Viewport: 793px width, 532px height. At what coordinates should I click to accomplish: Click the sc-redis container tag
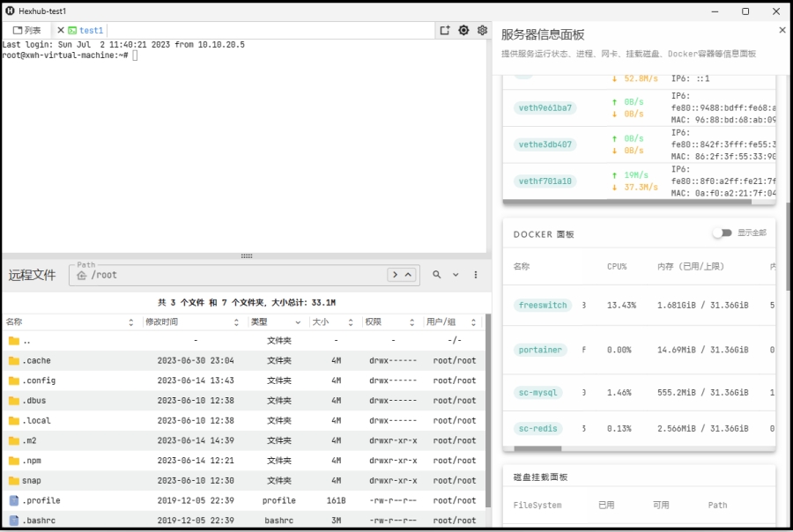pyautogui.click(x=537, y=429)
